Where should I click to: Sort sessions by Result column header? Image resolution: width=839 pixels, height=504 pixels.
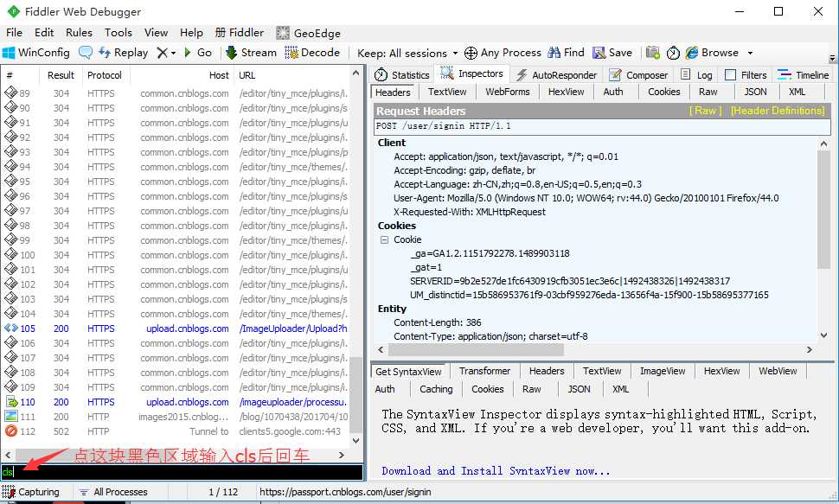click(61, 75)
